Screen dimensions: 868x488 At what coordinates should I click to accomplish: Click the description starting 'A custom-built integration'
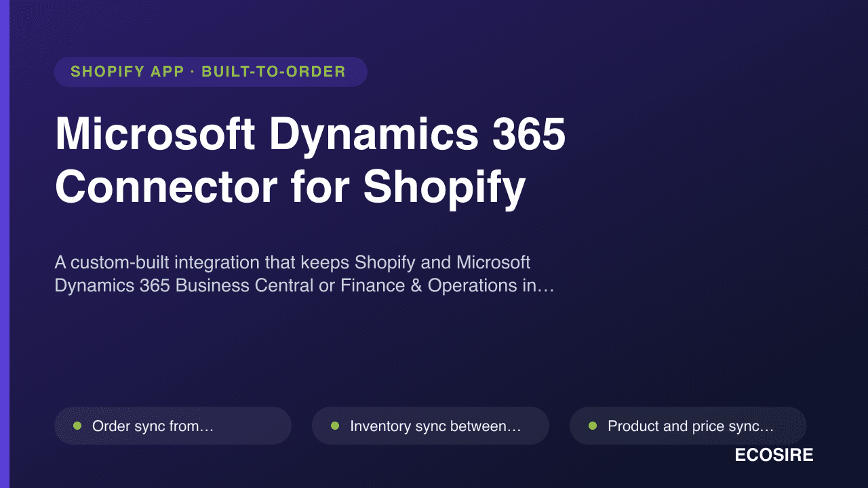coord(304,274)
